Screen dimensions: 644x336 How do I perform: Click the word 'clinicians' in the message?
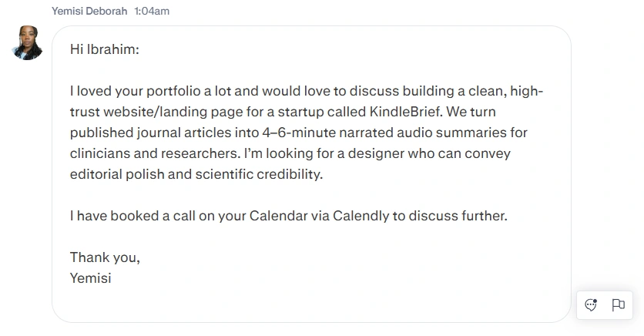click(x=102, y=153)
